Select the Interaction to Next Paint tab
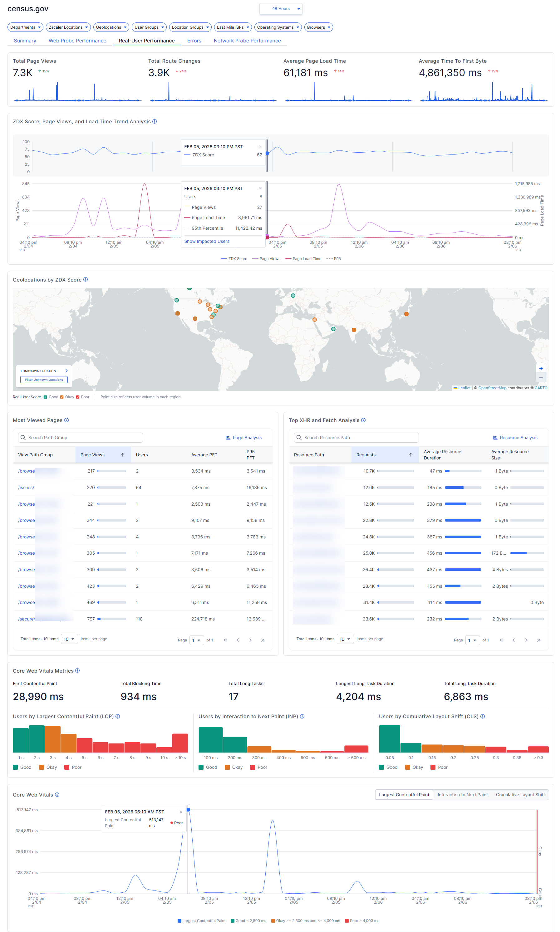 (x=462, y=795)
